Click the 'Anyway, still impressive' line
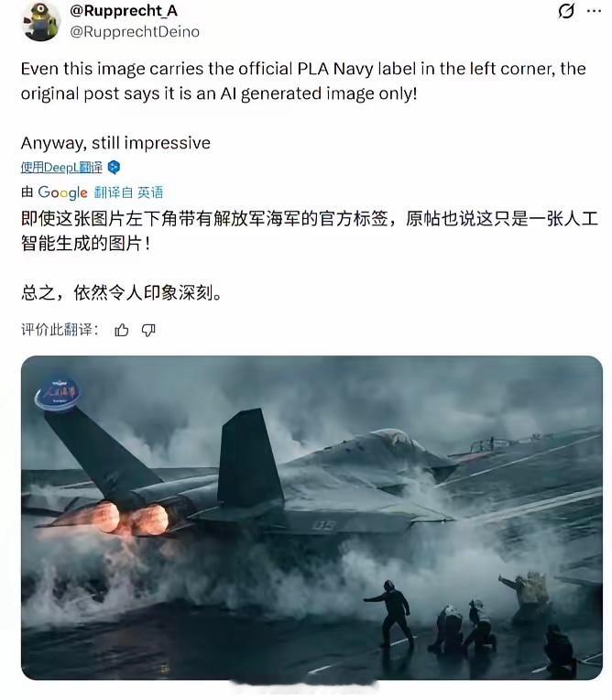 [x=115, y=143]
